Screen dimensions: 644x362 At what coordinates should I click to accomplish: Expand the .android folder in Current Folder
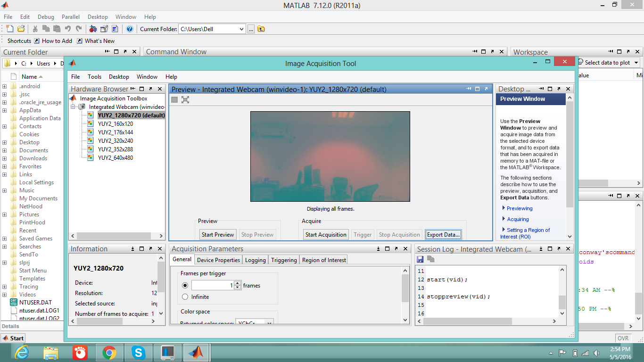[4, 86]
